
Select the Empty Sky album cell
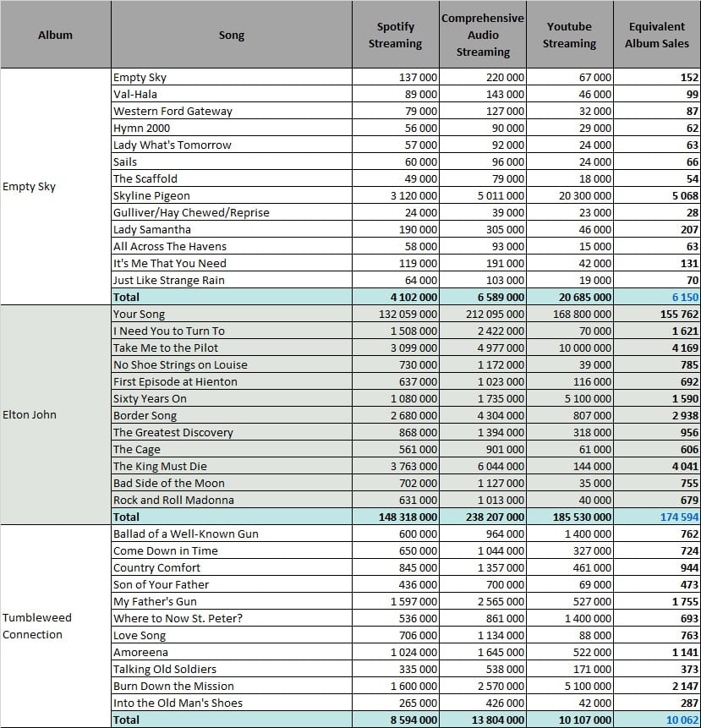click(x=55, y=187)
